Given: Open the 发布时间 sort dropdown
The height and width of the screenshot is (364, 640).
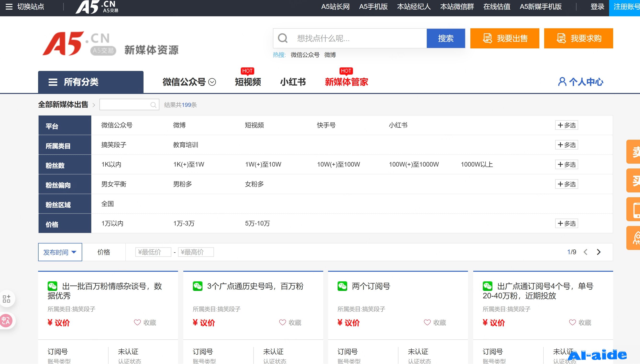Looking at the screenshot, I should point(60,252).
